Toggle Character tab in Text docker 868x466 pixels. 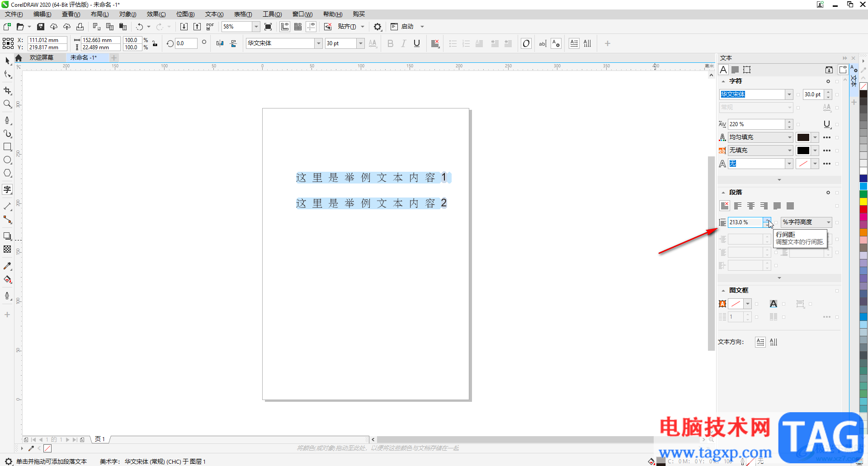[x=723, y=70]
